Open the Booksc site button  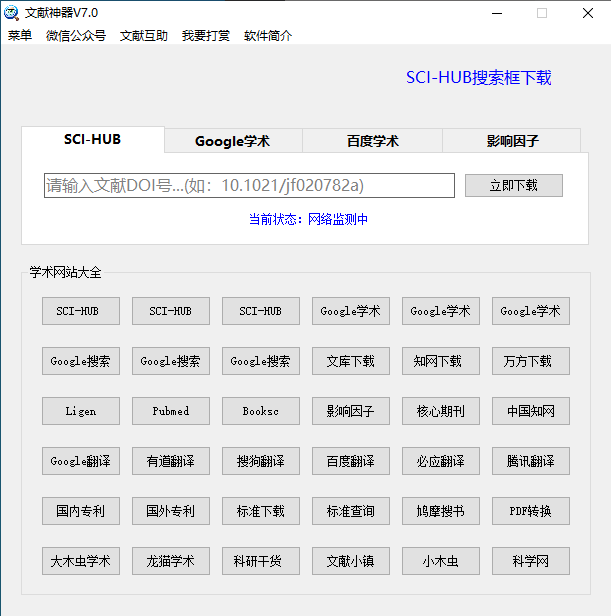261,411
